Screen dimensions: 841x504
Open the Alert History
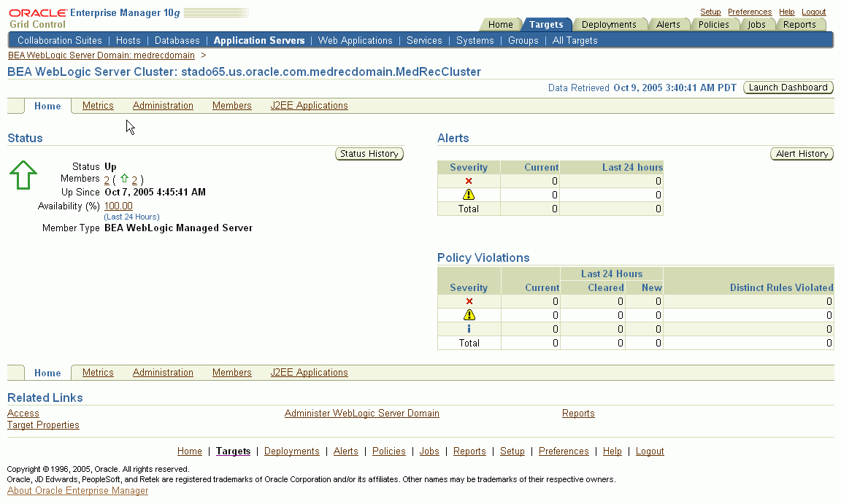[x=802, y=153]
